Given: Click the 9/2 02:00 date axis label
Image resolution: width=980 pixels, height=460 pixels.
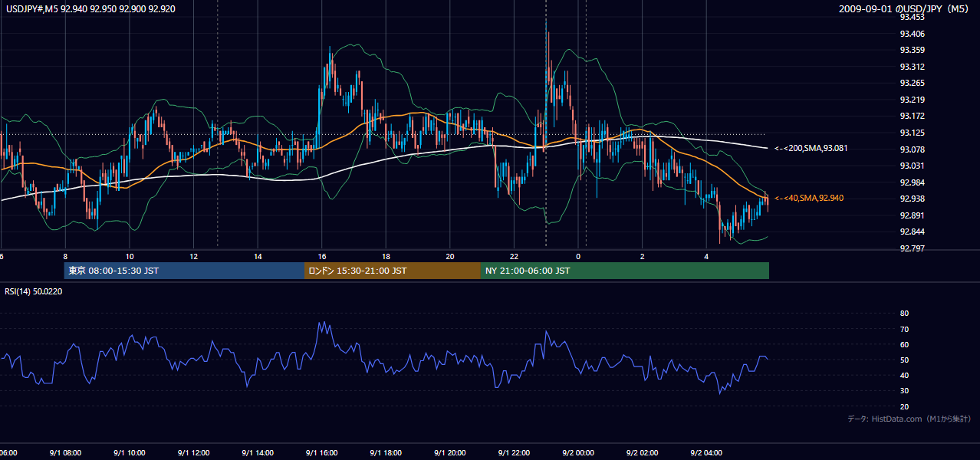Looking at the screenshot, I should click(x=642, y=453).
